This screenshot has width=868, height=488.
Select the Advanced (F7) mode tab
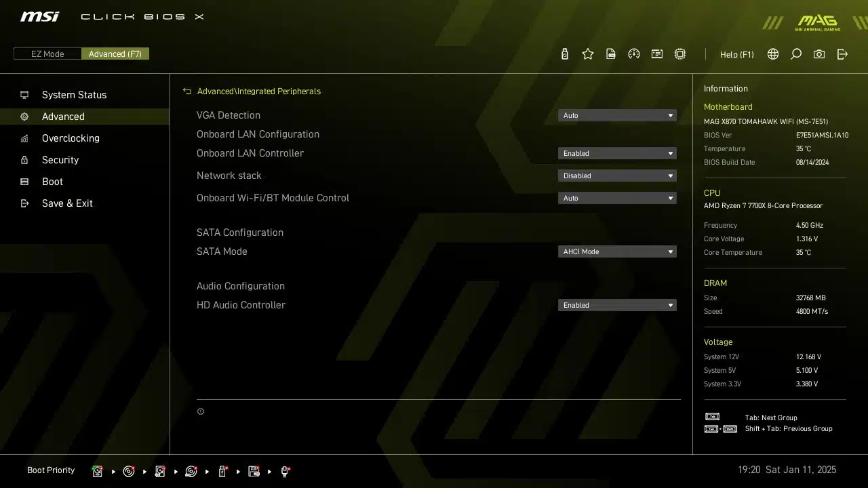tap(115, 54)
